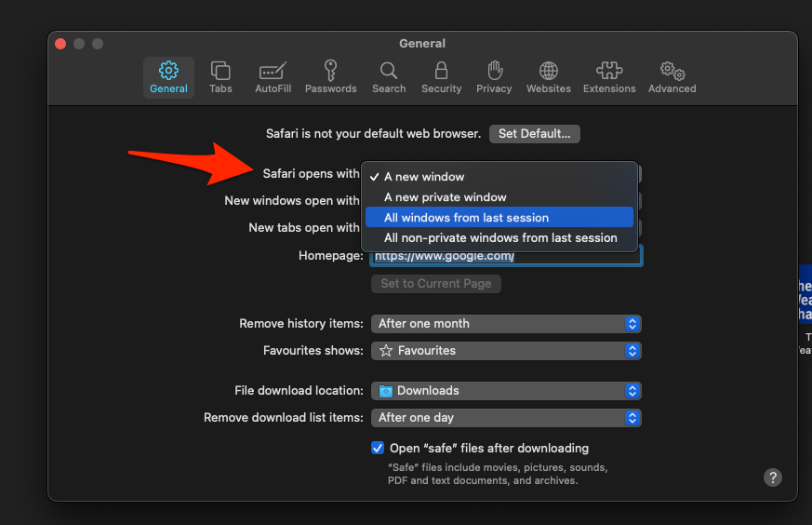Select 'All non-private windows from last session'

499,237
